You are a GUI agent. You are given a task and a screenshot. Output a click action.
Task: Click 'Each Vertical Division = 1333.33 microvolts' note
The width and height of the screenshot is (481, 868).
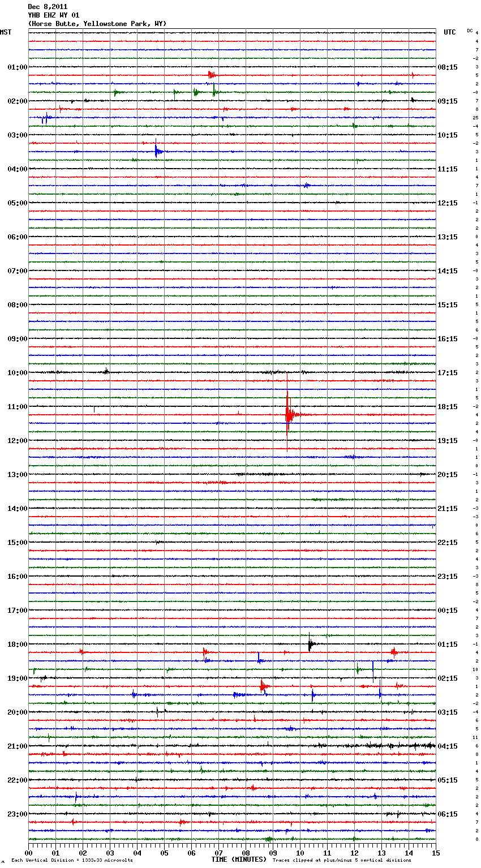point(72,860)
